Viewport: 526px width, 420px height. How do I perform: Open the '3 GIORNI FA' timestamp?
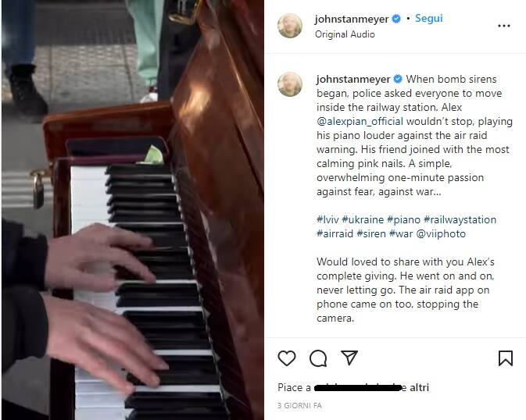tap(299, 406)
